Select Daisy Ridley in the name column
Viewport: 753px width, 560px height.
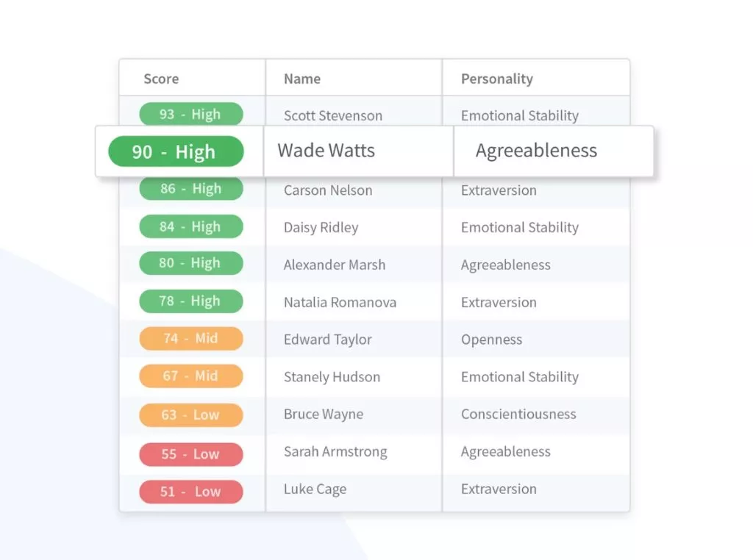point(321,228)
